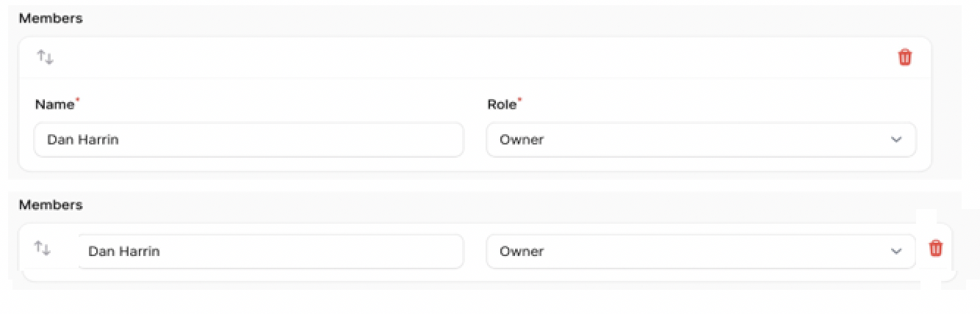Viewport: 980px width, 314px height.
Task: Open the Owner dropdown in the compact row
Action: [x=700, y=251]
